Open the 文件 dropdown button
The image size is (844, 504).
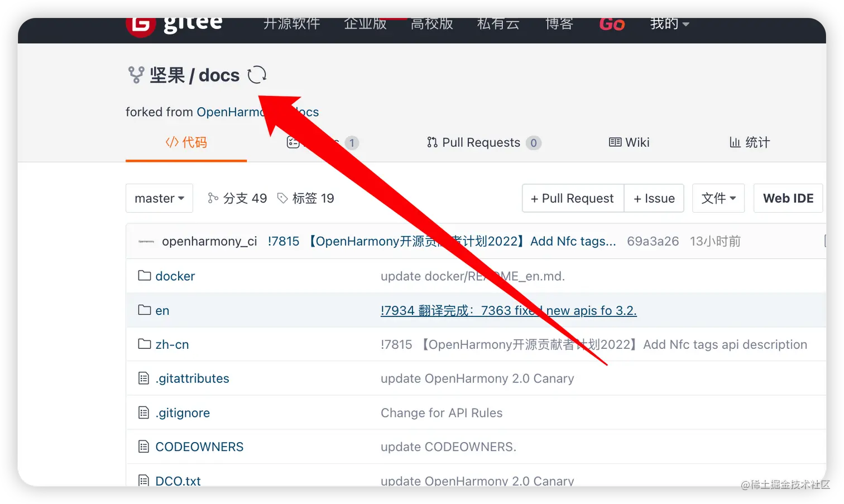pos(718,198)
